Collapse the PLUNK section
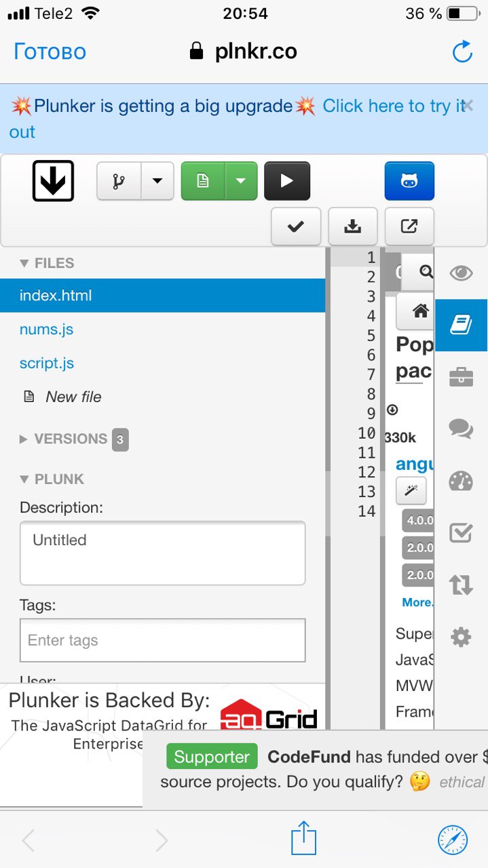Screen dimensions: 488x868 coord(52,479)
